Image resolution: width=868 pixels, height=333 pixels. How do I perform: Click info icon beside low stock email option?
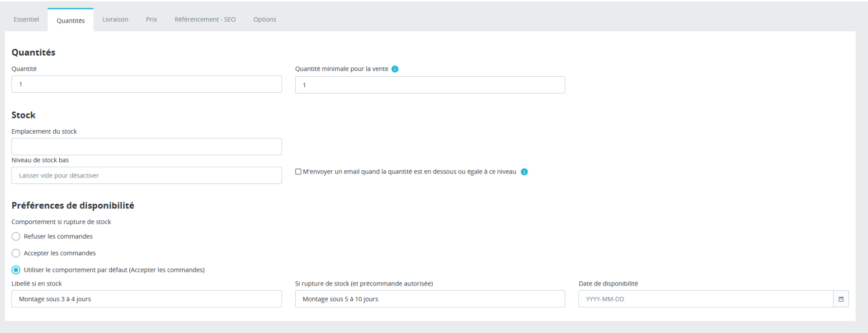coord(524,172)
